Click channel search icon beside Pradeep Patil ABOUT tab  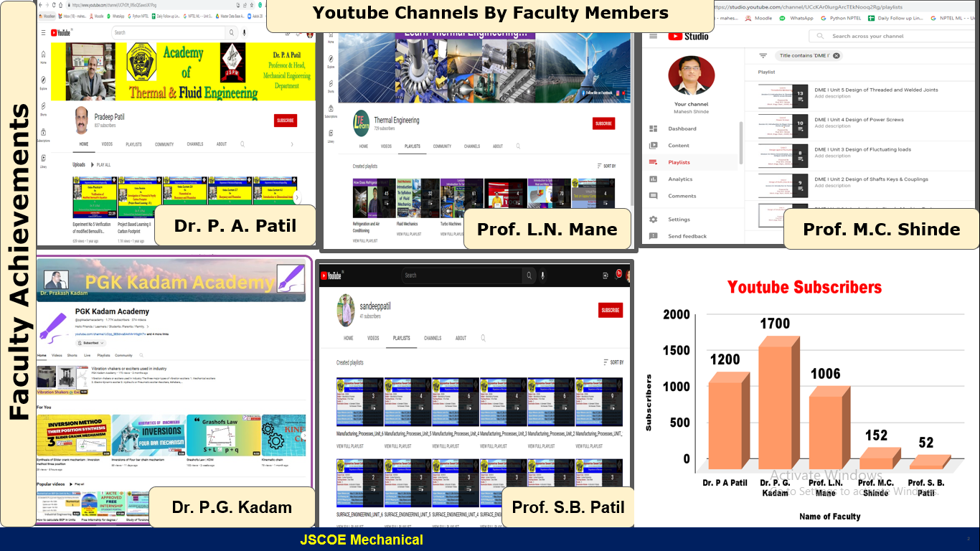tap(242, 144)
